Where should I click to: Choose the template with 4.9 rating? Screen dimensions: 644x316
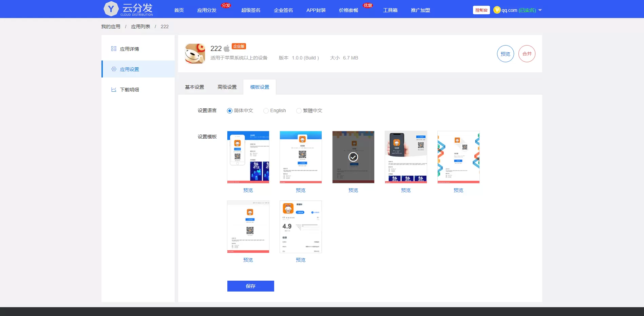coord(301,227)
